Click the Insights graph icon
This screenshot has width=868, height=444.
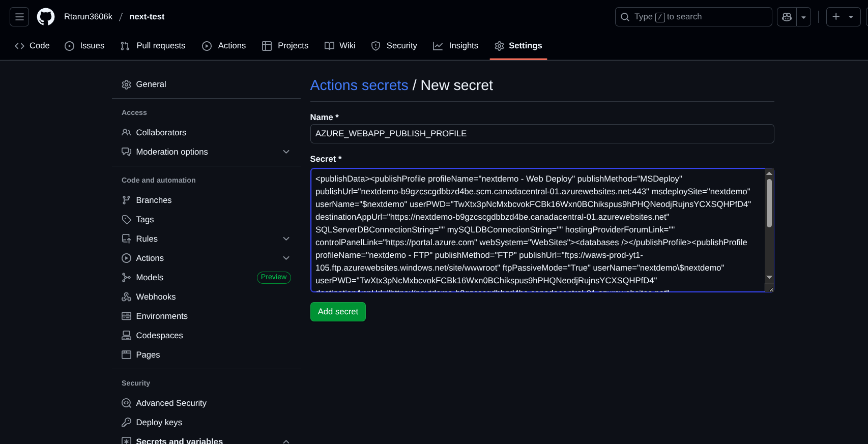[438, 46]
